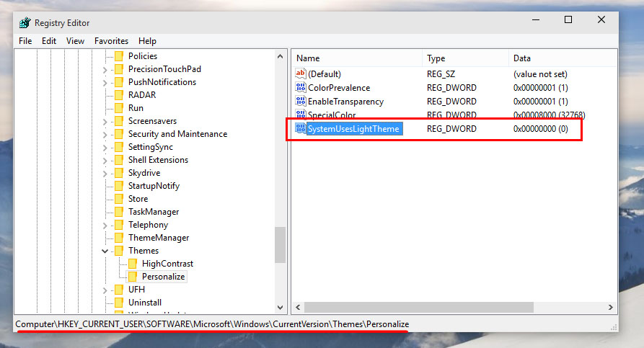Expand the Screensavers key
Screen dimensions: 644x348
(x=105, y=122)
